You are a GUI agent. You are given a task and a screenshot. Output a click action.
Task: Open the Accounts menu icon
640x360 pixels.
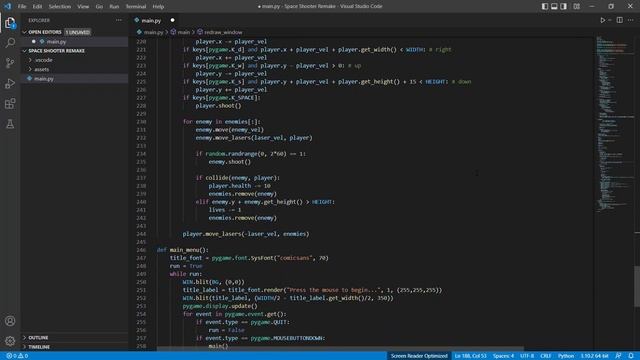click(10, 321)
